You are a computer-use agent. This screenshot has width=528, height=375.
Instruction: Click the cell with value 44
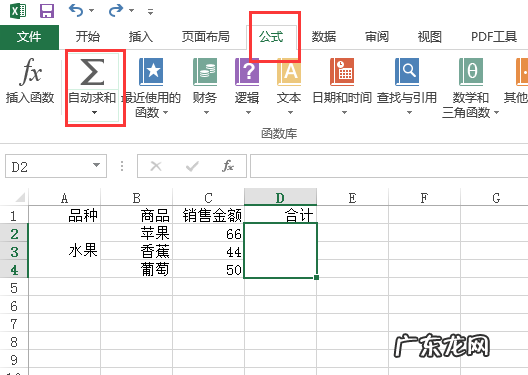click(208, 251)
